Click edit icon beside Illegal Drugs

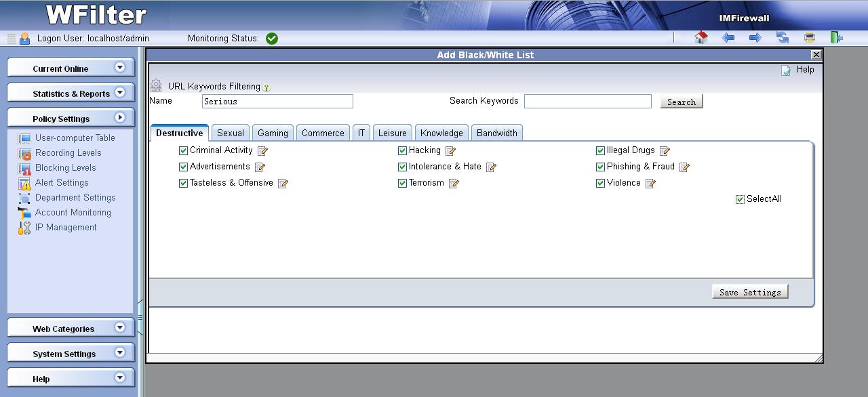(x=665, y=151)
